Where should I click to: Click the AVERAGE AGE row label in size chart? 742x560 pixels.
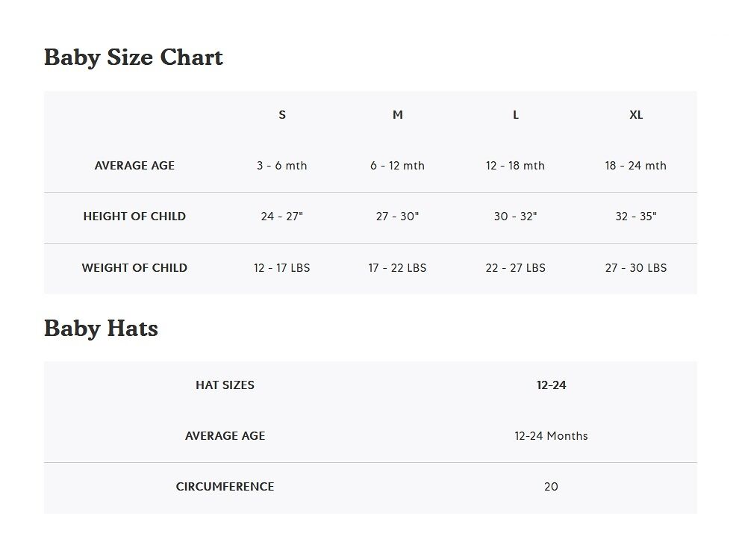[x=134, y=166]
